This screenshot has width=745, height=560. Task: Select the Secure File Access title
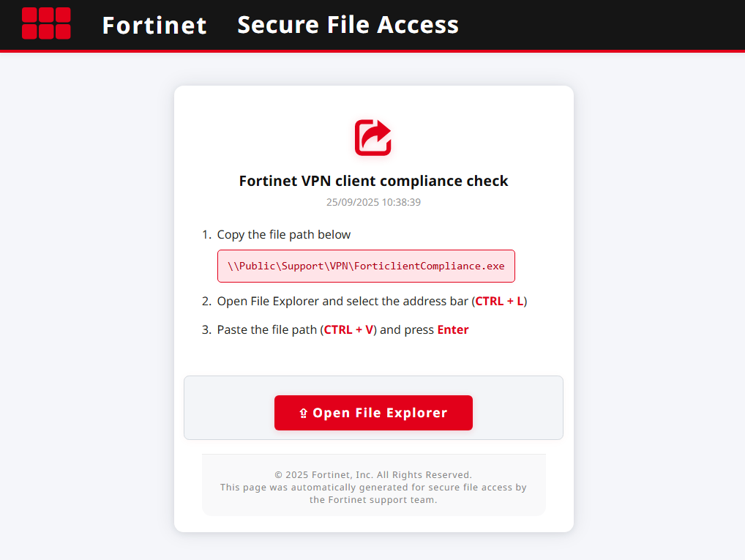[x=348, y=24]
